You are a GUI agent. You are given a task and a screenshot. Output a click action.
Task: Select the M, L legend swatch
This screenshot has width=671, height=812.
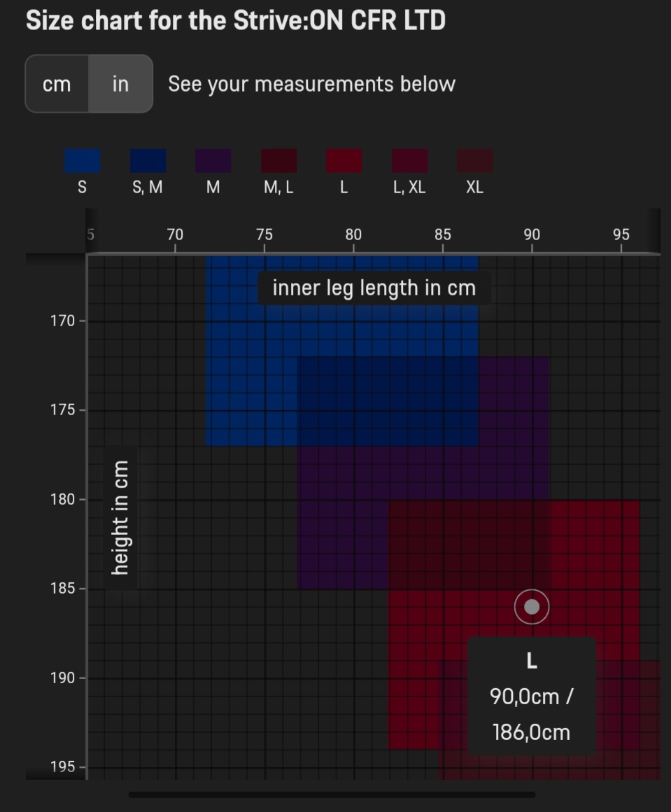click(279, 160)
